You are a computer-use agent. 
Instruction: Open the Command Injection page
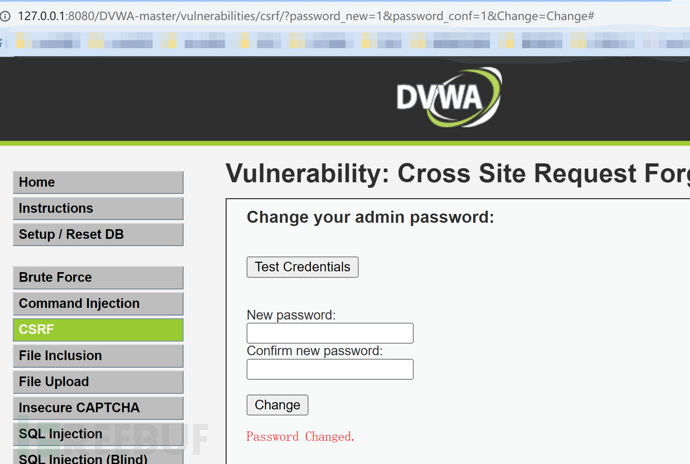pos(98,303)
